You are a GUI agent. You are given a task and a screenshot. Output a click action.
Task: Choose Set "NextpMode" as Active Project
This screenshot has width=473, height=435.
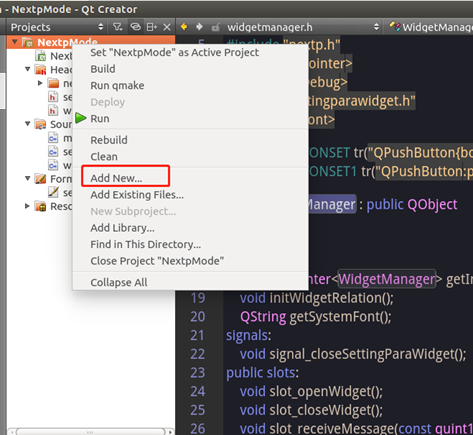(175, 52)
